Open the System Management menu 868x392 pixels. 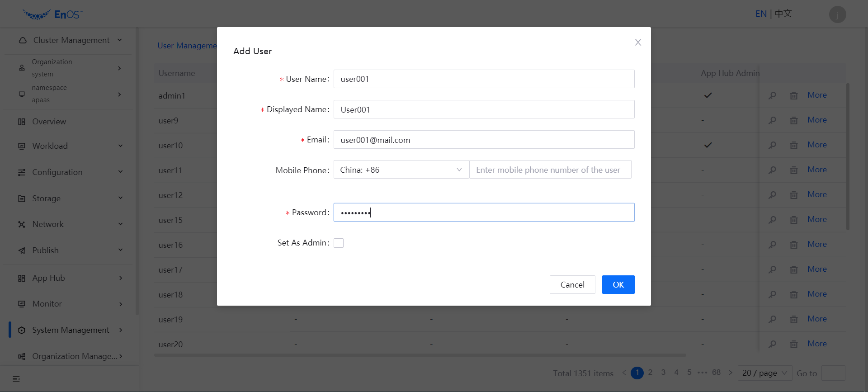[x=70, y=330]
